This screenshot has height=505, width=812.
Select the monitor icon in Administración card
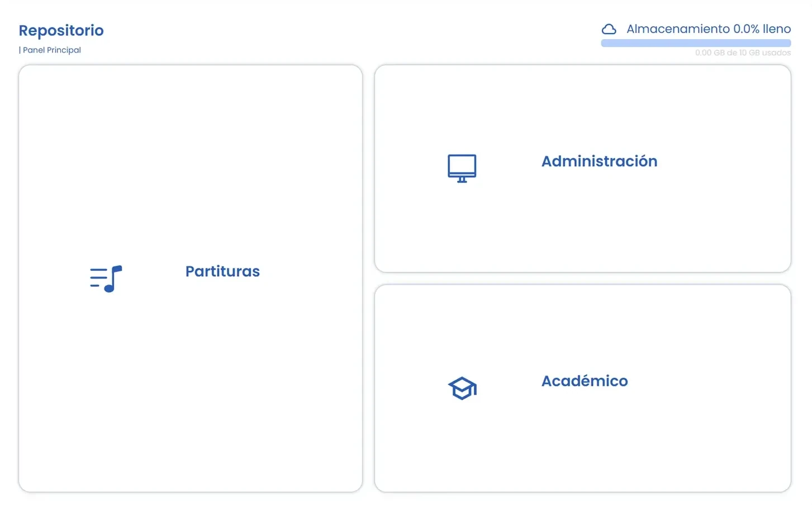(462, 167)
